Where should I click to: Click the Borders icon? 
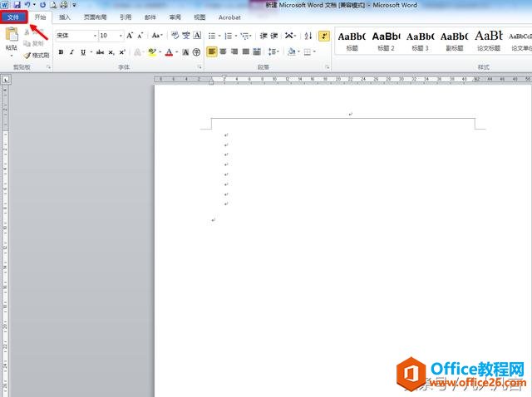point(308,51)
